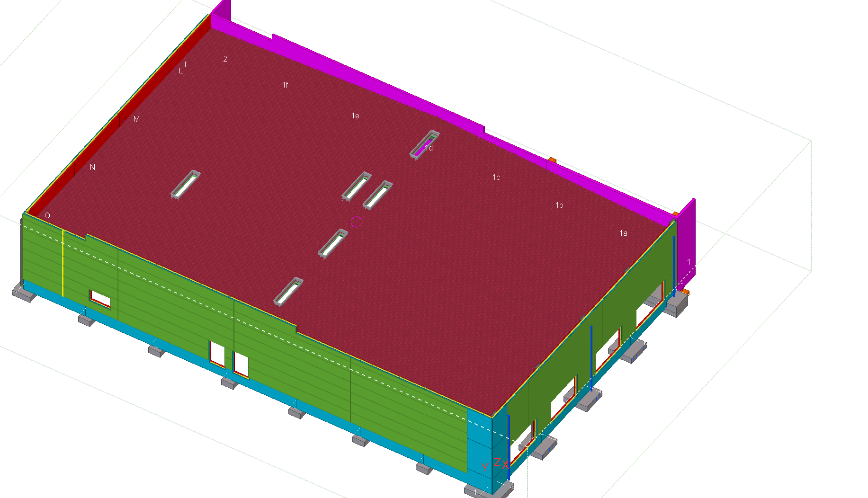
Task: Select the red wall strip along left edge
Action: tap(118, 118)
